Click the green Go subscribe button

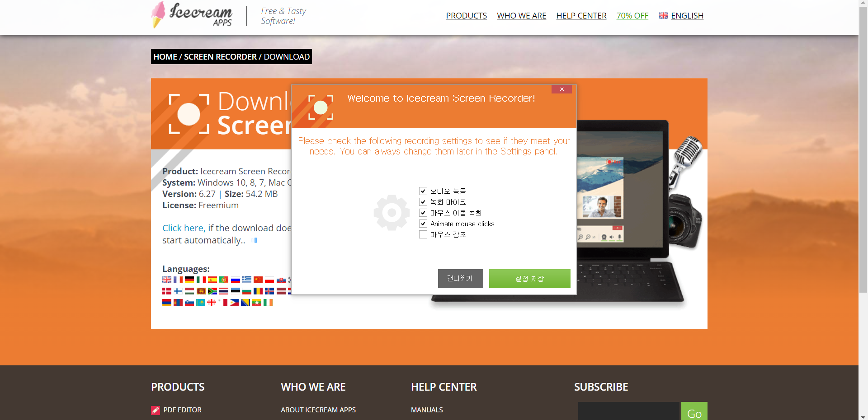pyautogui.click(x=694, y=411)
